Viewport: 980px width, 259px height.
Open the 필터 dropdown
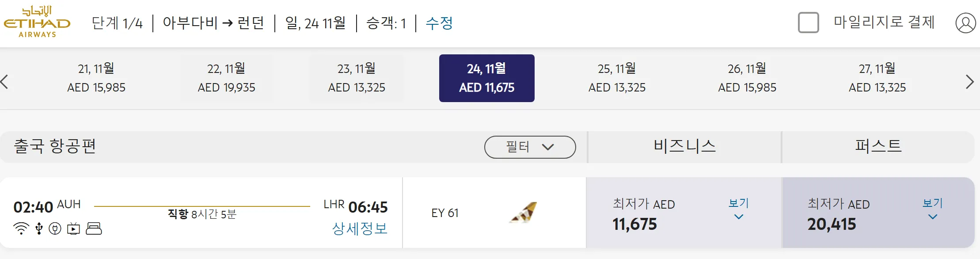530,147
